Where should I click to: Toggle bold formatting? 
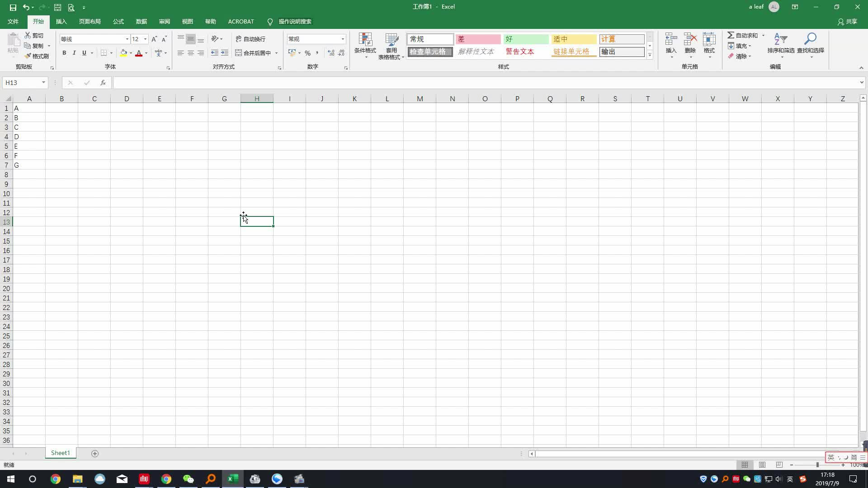coord(64,53)
